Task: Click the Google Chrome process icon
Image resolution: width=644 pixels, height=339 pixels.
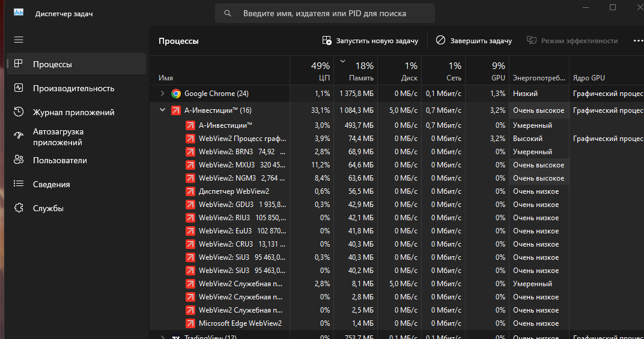Action: tap(176, 94)
